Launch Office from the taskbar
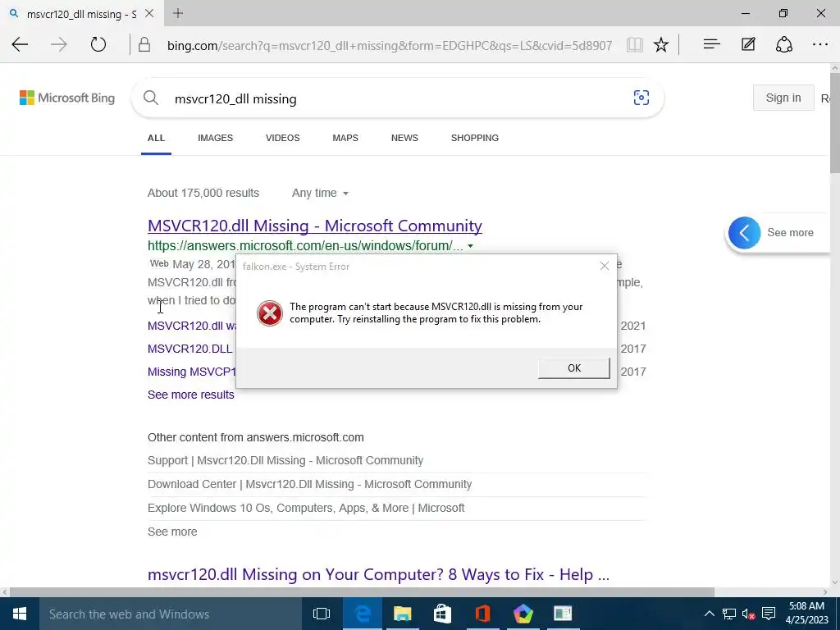The image size is (840, 630). 482,614
